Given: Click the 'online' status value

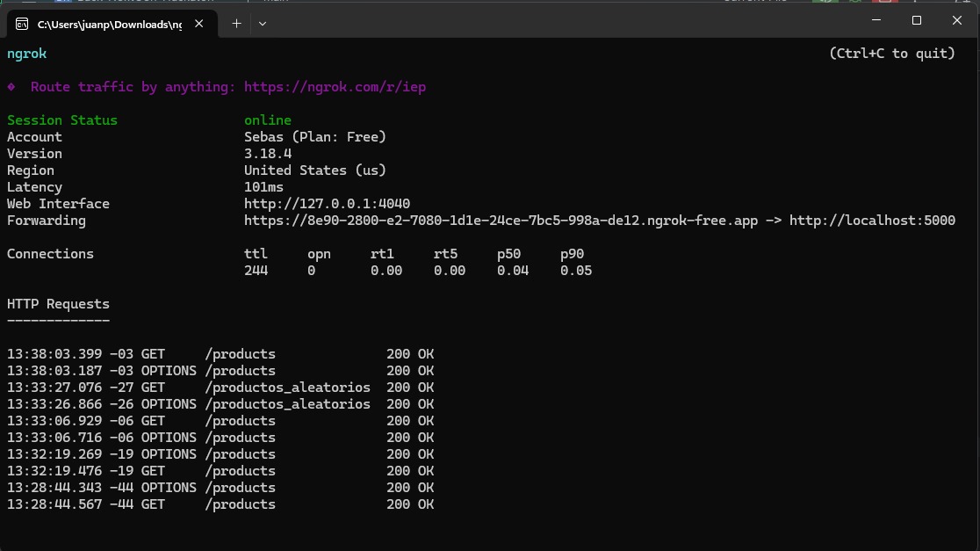Looking at the screenshot, I should click(268, 120).
